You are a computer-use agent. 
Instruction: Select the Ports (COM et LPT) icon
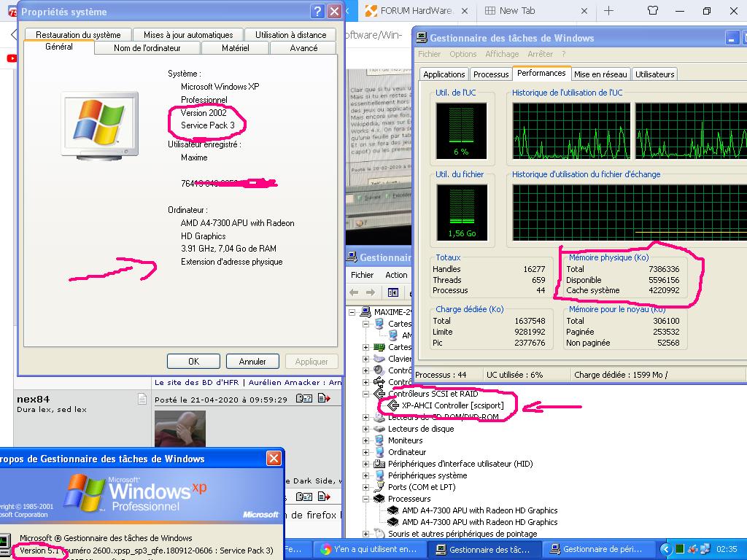click(x=379, y=486)
